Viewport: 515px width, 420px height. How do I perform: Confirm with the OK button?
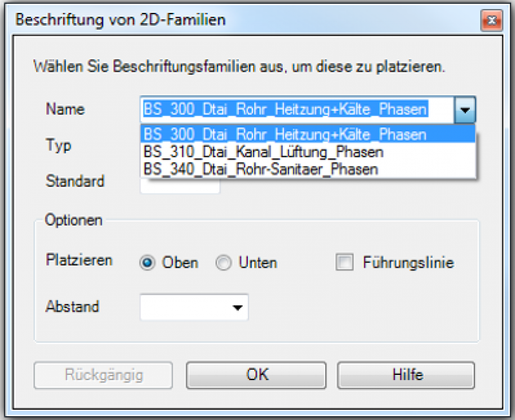click(257, 374)
